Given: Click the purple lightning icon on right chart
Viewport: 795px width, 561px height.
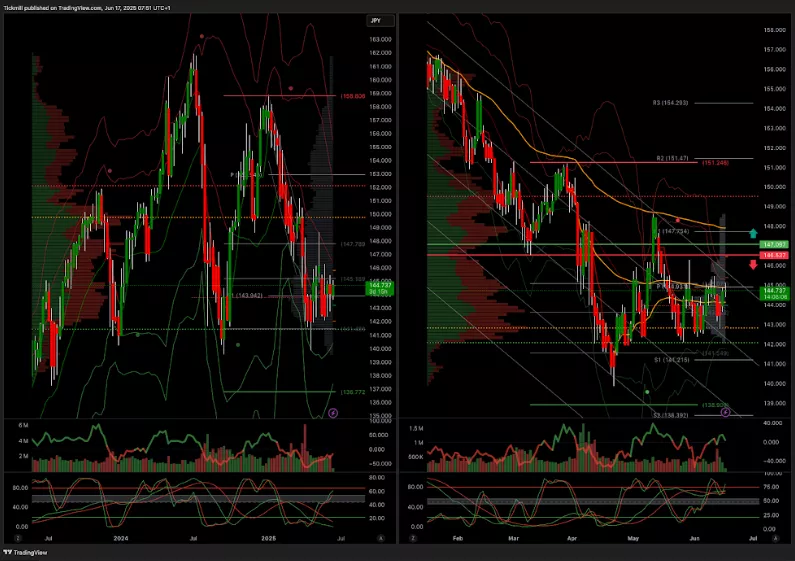Looking at the screenshot, I should [724, 411].
